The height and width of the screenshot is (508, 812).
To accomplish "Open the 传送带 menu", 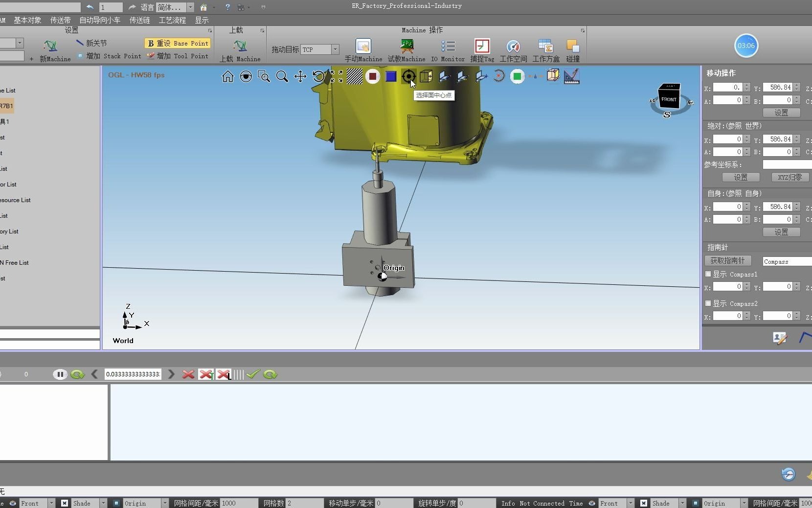I will (x=60, y=20).
